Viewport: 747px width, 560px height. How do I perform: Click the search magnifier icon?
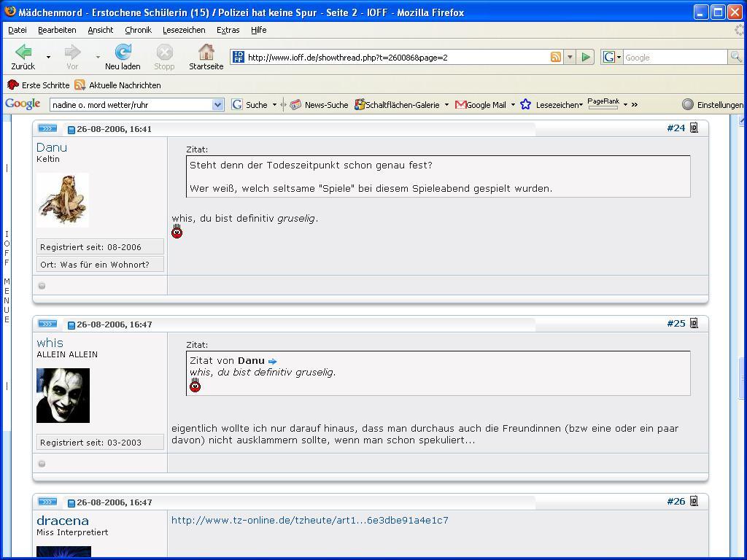(735, 57)
